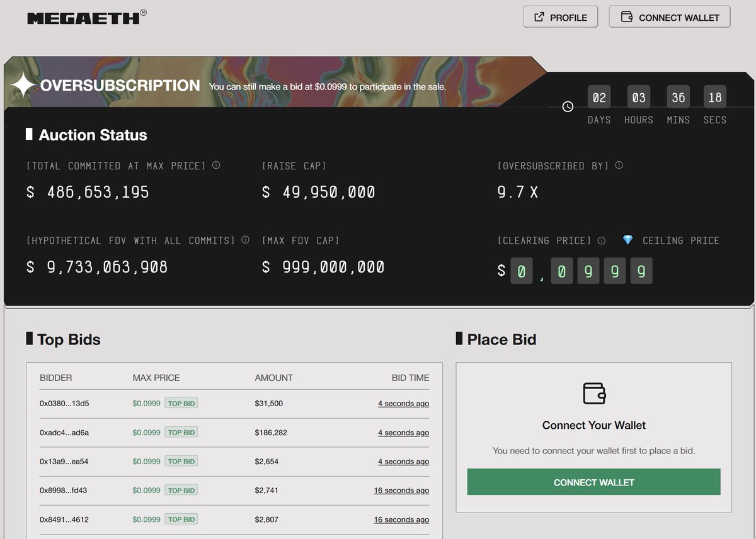Open bid time link for 0x0380...13d5
Image resolution: width=756 pixels, height=539 pixels.
tap(403, 404)
